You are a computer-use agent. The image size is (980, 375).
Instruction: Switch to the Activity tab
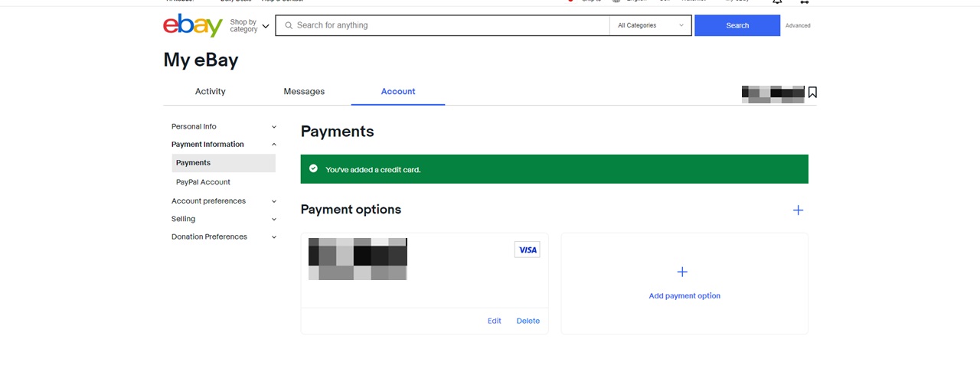coord(210,91)
